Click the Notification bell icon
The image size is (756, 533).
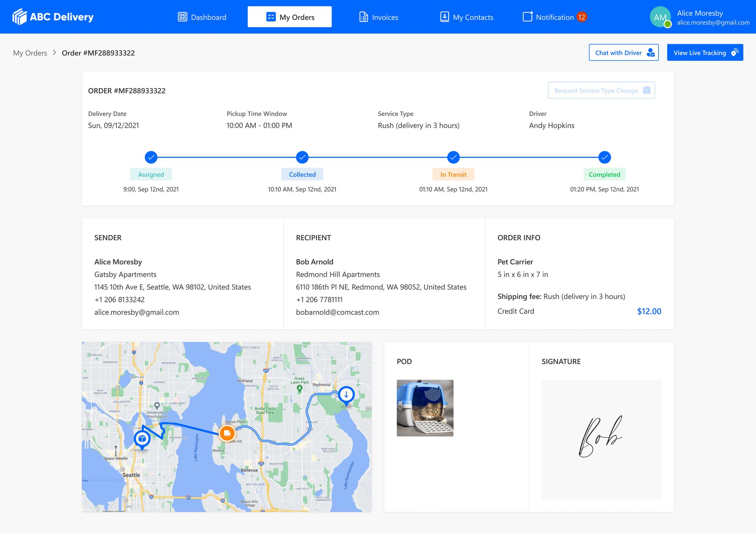click(527, 17)
